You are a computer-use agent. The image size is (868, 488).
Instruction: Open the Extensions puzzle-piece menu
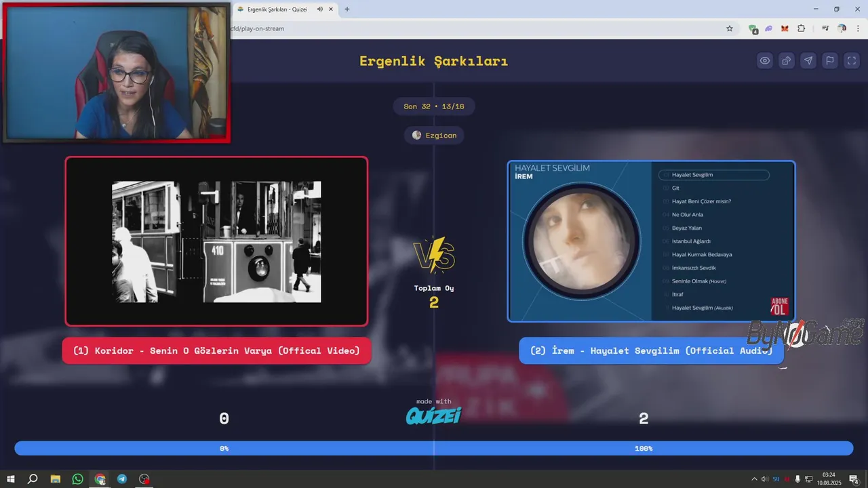coord(802,28)
